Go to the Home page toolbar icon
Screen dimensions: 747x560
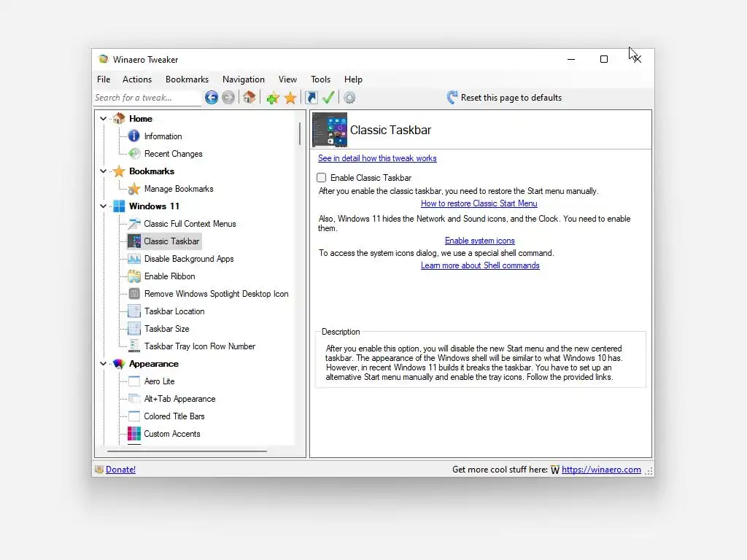tap(249, 97)
